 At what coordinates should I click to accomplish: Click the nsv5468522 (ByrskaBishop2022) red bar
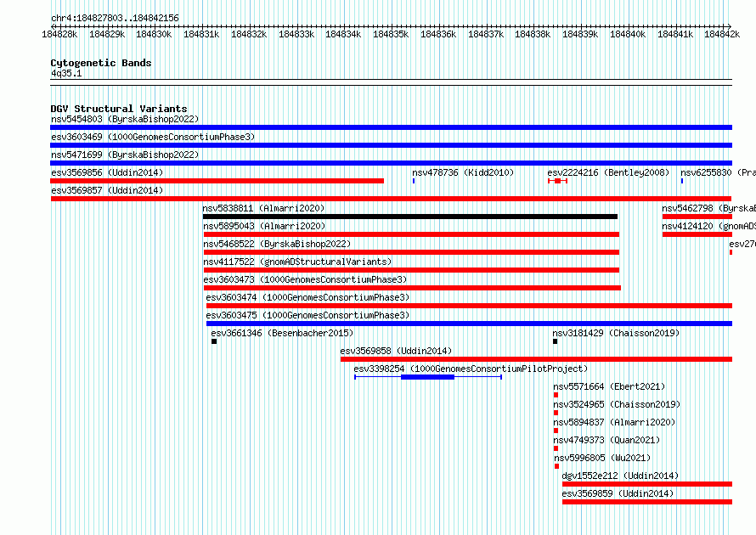(x=411, y=252)
